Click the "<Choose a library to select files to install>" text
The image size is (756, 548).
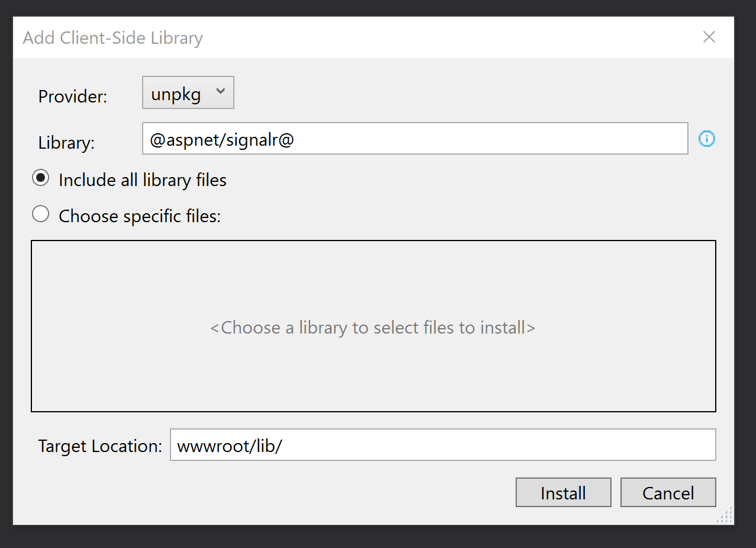(373, 327)
